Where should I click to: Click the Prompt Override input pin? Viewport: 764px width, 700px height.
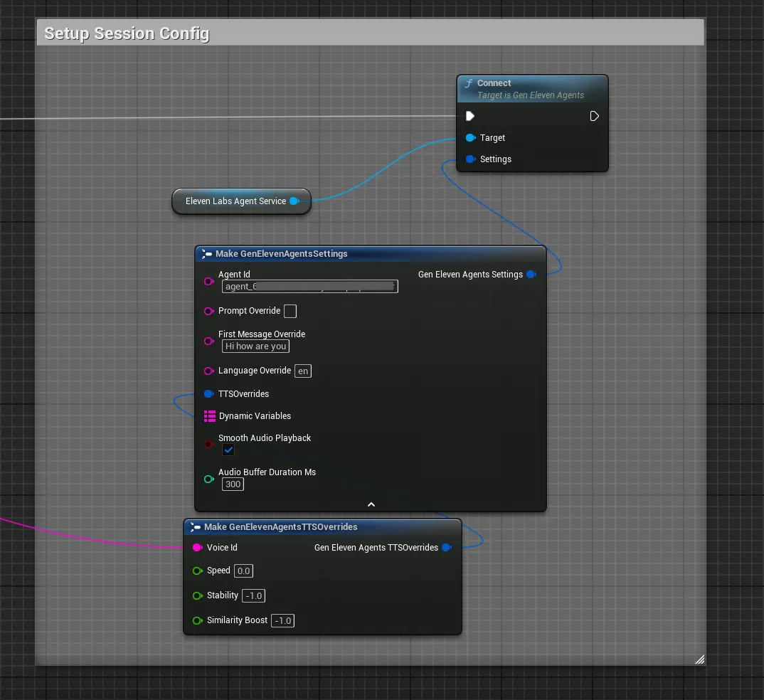[x=209, y=312]
